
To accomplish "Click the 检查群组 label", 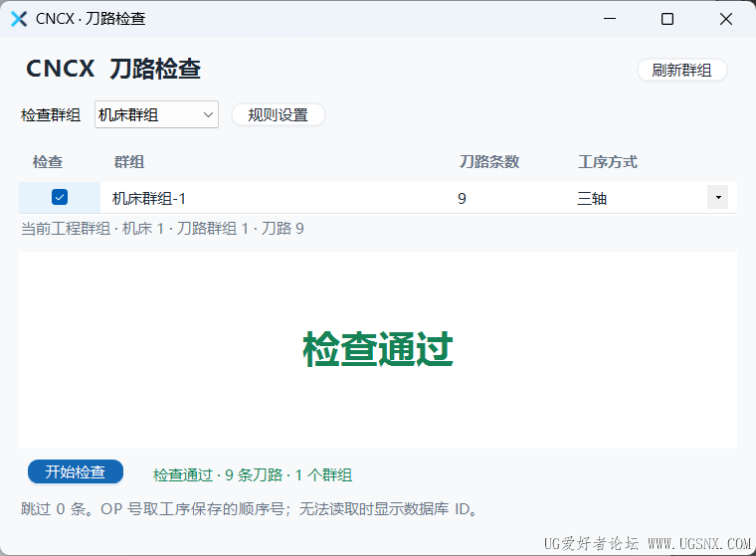I will click(x=51, y=115).
